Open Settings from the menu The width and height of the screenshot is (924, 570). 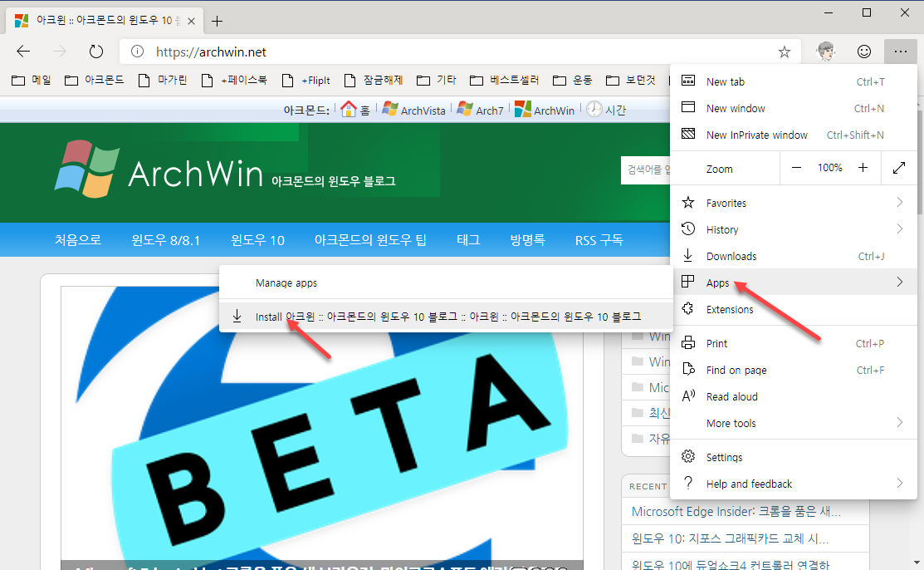point(793,457)
